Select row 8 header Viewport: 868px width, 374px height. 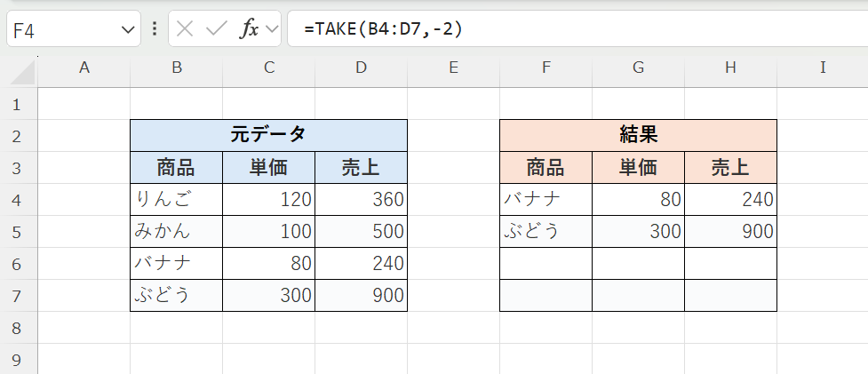click(16, 328)
